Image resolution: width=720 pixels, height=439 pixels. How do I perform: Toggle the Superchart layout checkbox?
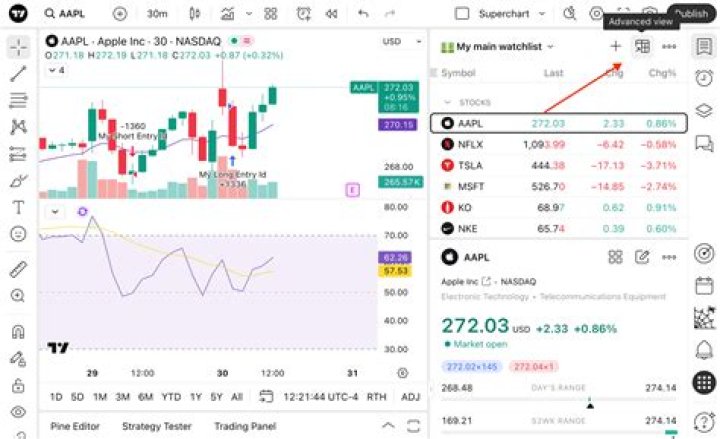coord(462,14)
